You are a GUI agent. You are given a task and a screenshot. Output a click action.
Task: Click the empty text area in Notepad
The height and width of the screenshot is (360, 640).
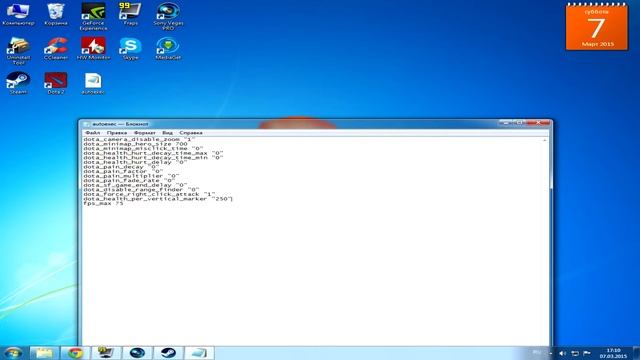pos(312,276)
